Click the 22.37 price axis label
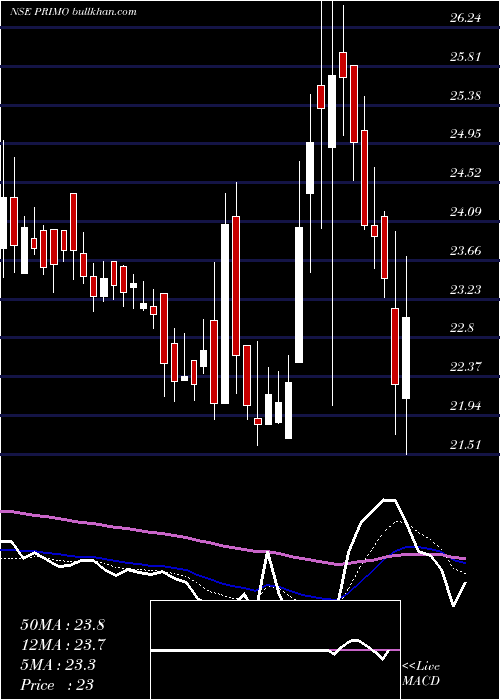 click(x=466, y=367)
